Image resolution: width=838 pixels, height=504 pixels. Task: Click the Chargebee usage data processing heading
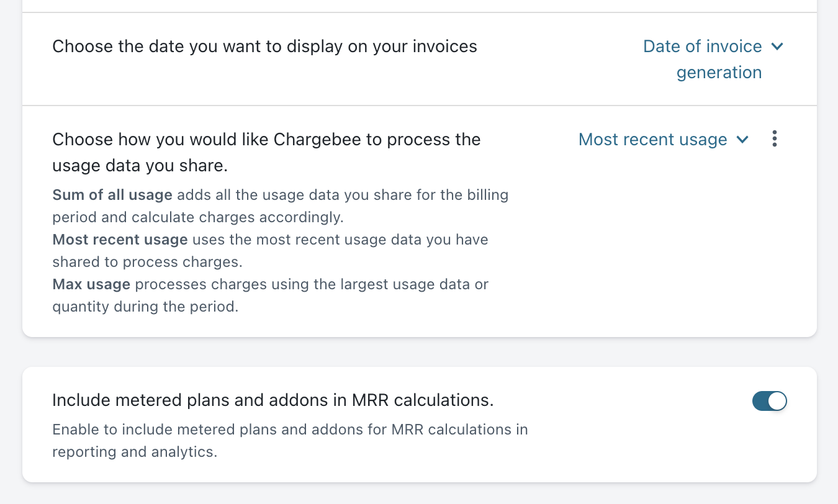tap(266, 140)
